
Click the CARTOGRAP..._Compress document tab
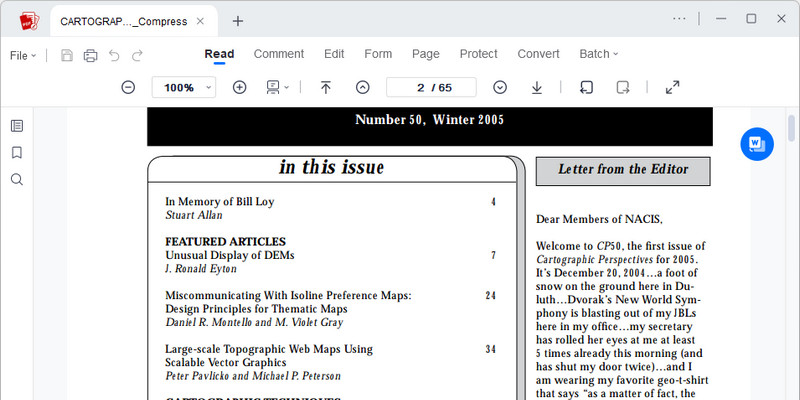[x=134, y=21]
